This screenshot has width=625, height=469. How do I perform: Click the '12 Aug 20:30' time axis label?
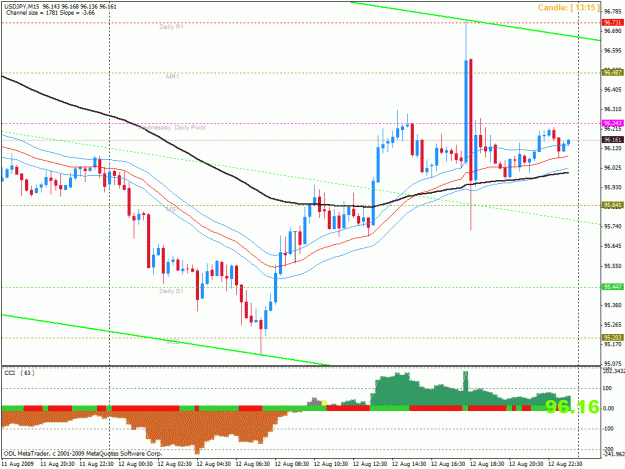click(x=526, y=464)
